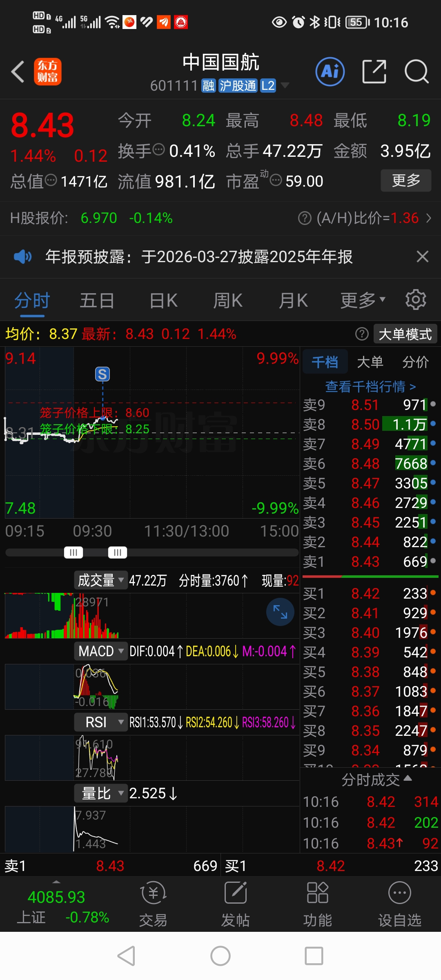
Task: Tap the 卖1 8.43 order row
Action: (370, 561)
